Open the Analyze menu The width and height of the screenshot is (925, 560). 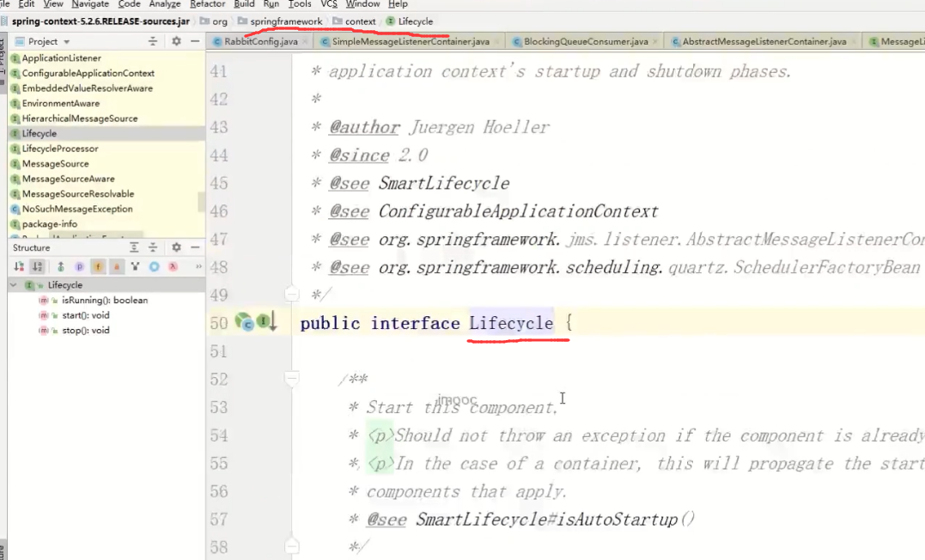point(165,4)
